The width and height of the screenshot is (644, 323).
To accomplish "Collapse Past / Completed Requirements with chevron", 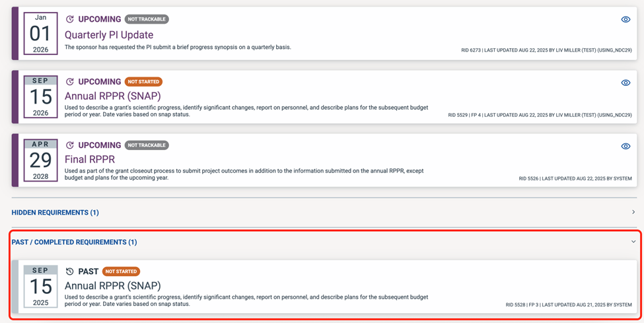I will pyautogui.click(x=633, y=242).
